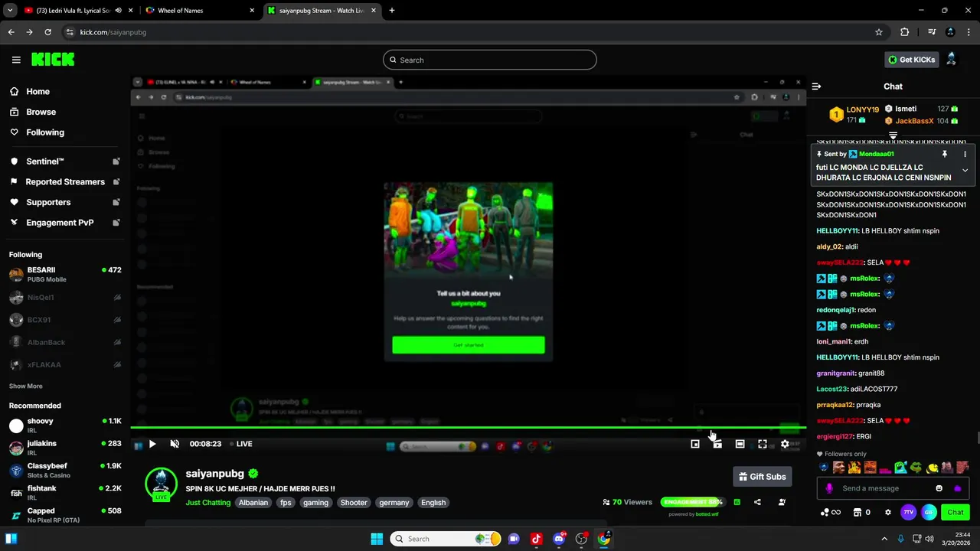Open user moderation icon beside share
This screenshot has width=980, height=551.
click(x=782, y=502)
